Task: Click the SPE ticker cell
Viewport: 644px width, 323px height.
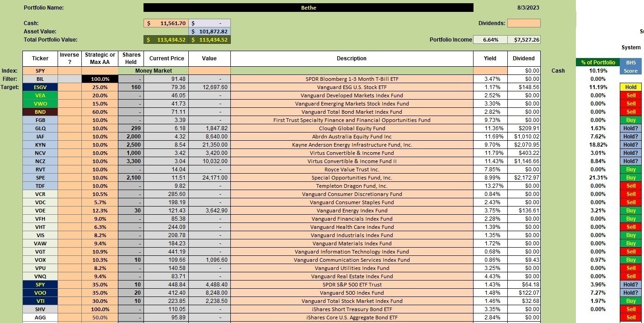Action: tap(40, 178)
